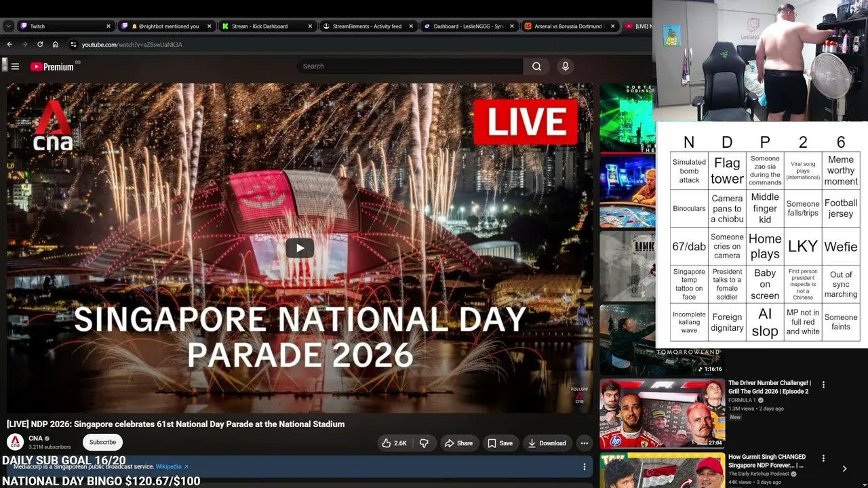Mark bingo square 'Middle finger kid'
The width and height of the screenshot is (868, 488).
click(x=765, y=209)
